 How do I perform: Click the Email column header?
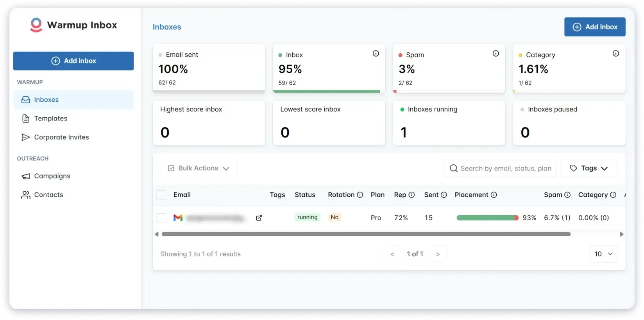[x=182, y=195]
